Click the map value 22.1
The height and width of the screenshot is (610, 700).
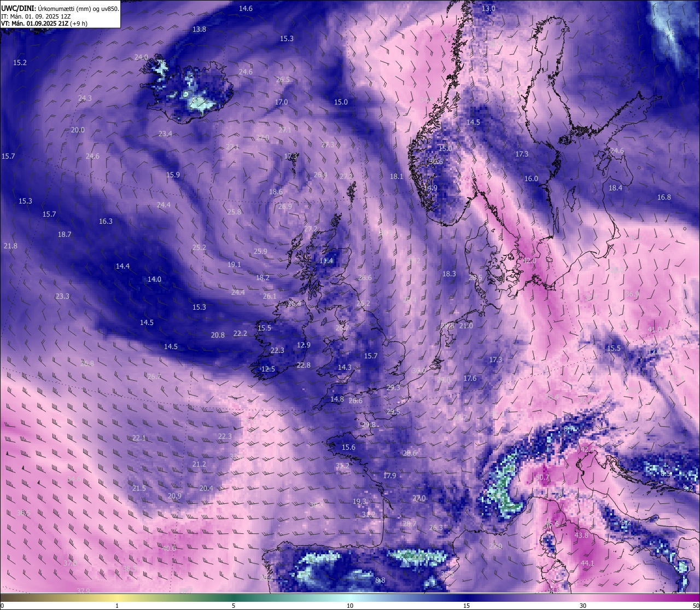pos(139,438)
